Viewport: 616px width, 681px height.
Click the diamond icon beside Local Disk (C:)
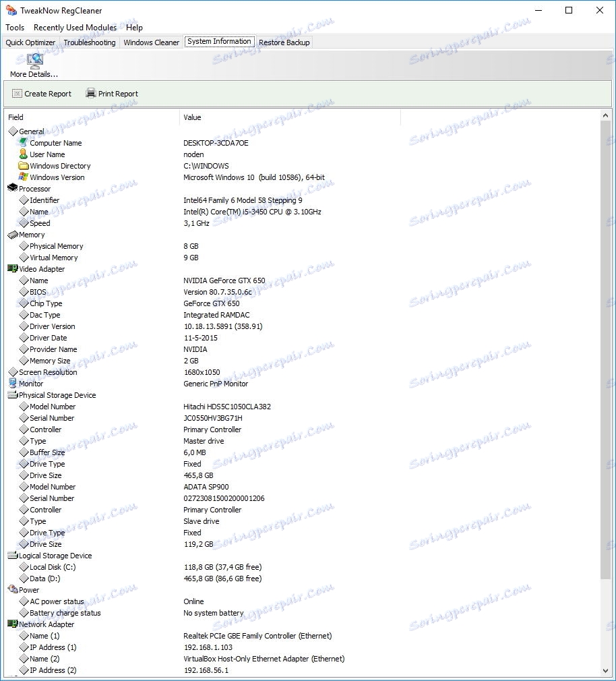pos(24,567)
